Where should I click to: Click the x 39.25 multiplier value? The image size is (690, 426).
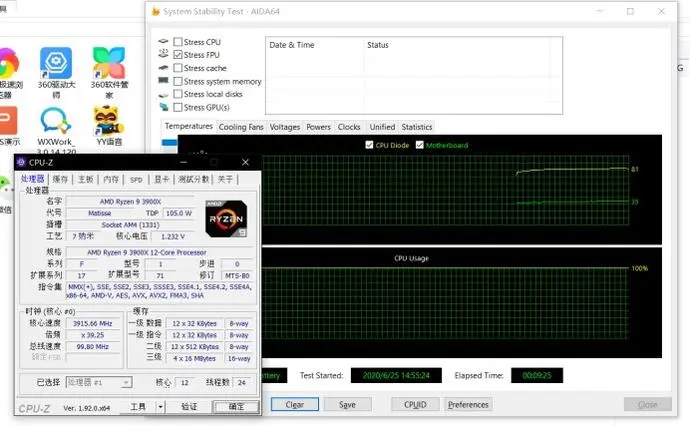93,335
